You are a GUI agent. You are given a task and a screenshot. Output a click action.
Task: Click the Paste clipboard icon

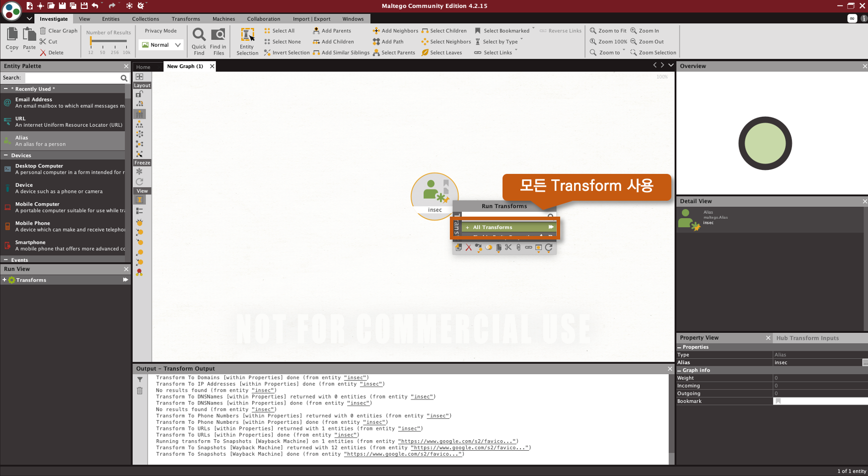click(x=29, y=35)
